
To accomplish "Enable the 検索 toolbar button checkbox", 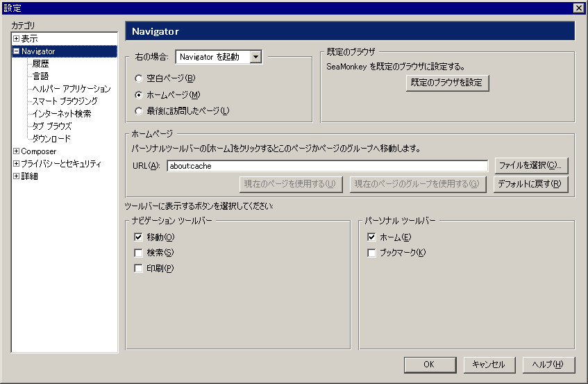I will click(138, 253).
